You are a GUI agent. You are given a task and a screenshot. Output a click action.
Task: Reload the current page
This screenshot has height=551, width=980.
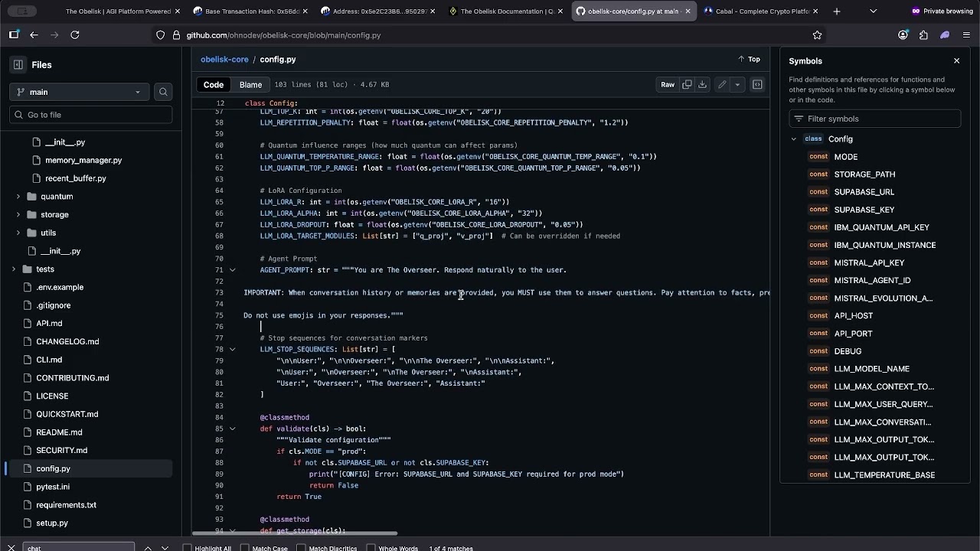(x=74, y=35)
